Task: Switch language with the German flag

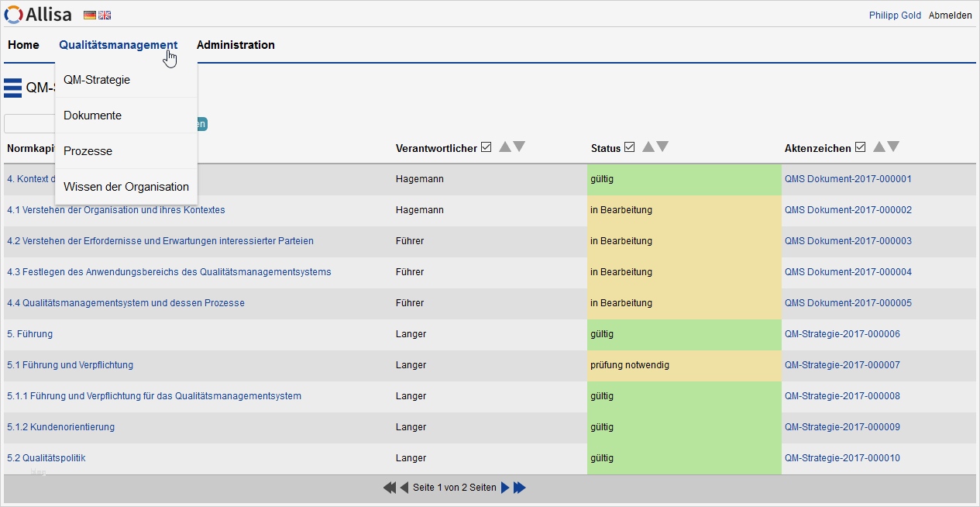Action: pos(90,15)
